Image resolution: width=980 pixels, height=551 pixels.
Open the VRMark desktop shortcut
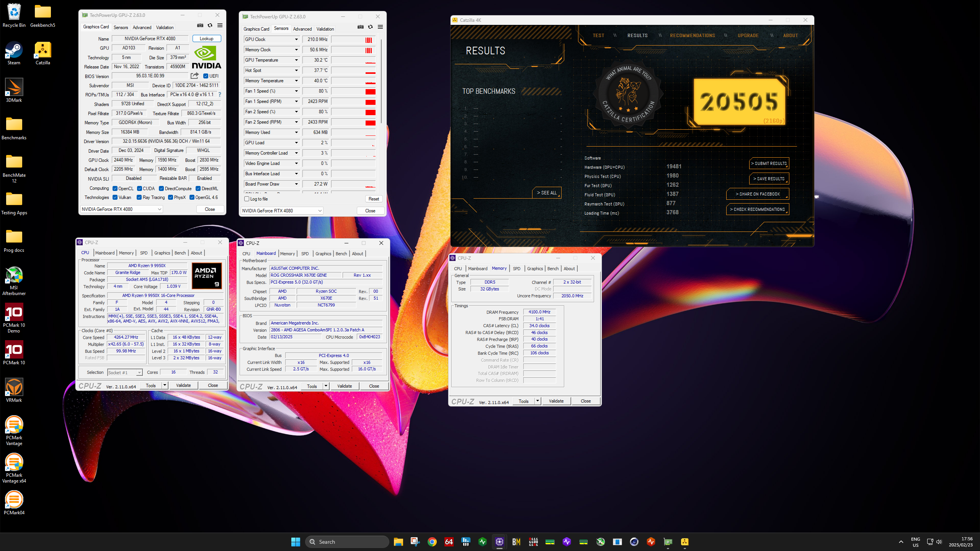(x=14, y=390)
